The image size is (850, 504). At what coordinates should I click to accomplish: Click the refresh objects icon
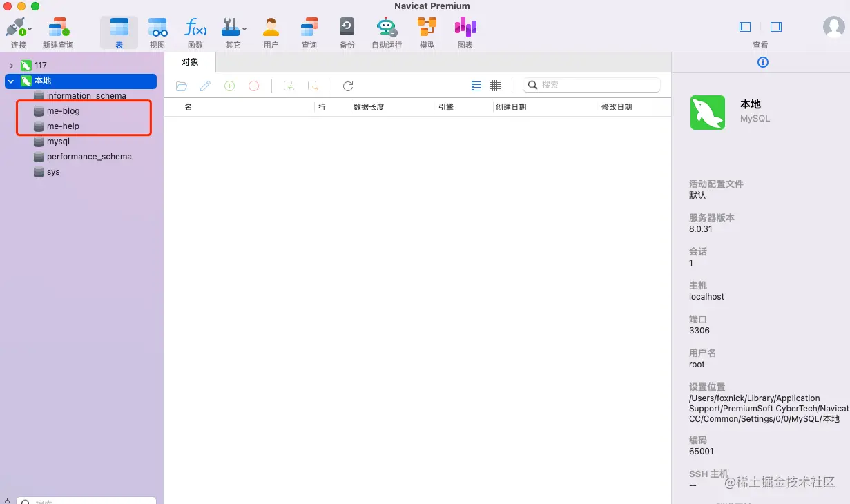coord(348,86)
